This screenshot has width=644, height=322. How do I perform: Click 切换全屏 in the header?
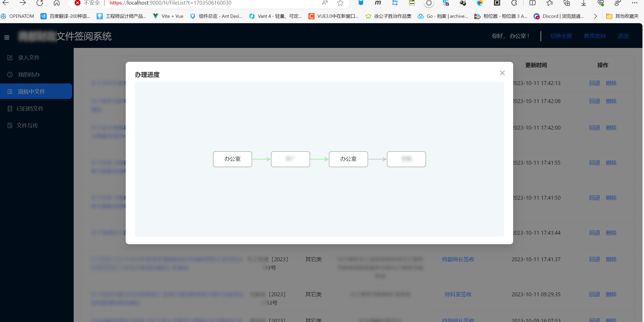(x=561, y=36)
